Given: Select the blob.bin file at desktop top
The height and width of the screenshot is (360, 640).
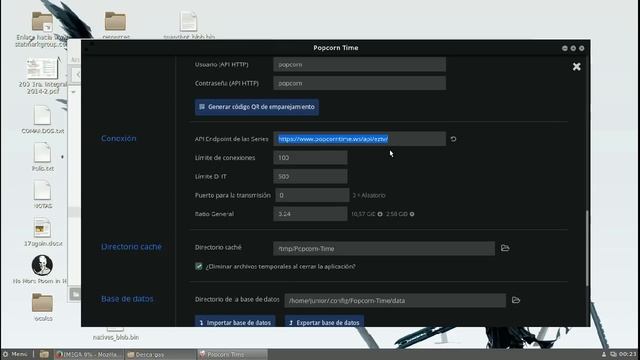Looking at the screenshot, I should pyautogui.click(x=189, y=24).
